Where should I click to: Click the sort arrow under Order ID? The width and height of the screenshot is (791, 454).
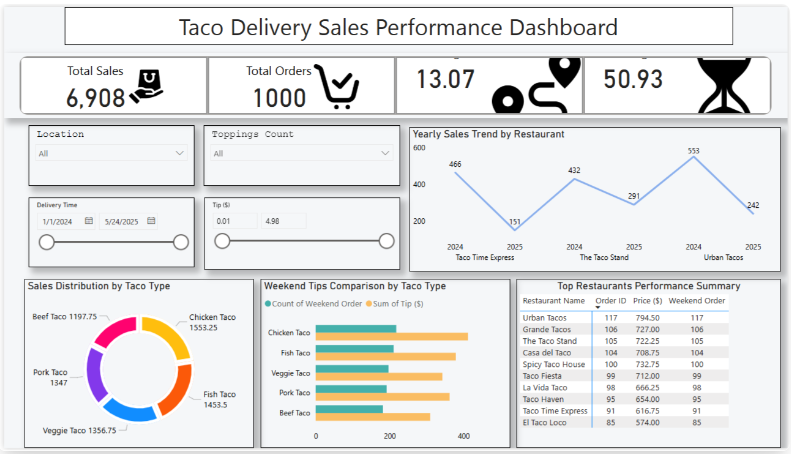pyautogui.click(x=598, y=308)
